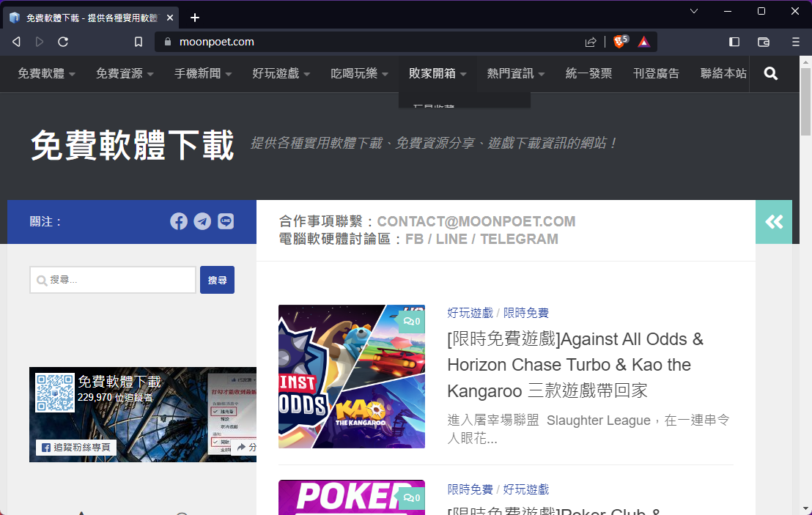Toggle the browser sidebar panel
The image size is (812, 515).
coord(734,42)
